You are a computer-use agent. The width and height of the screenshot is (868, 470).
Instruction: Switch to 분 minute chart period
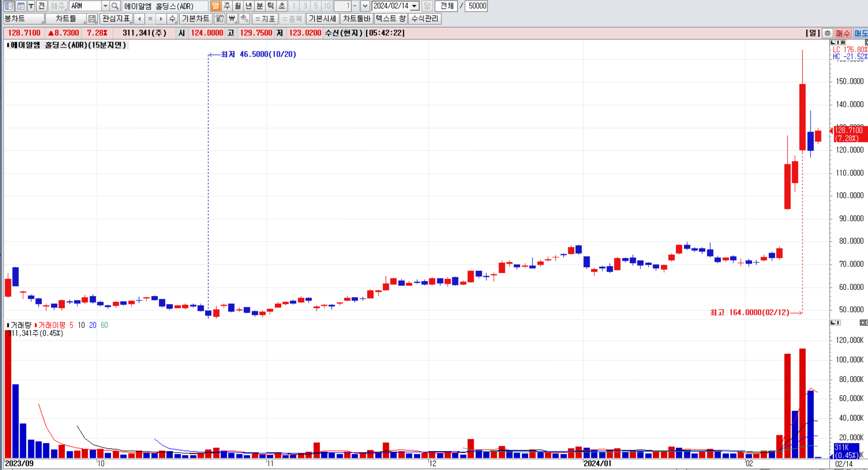click(x=260, y=6)
